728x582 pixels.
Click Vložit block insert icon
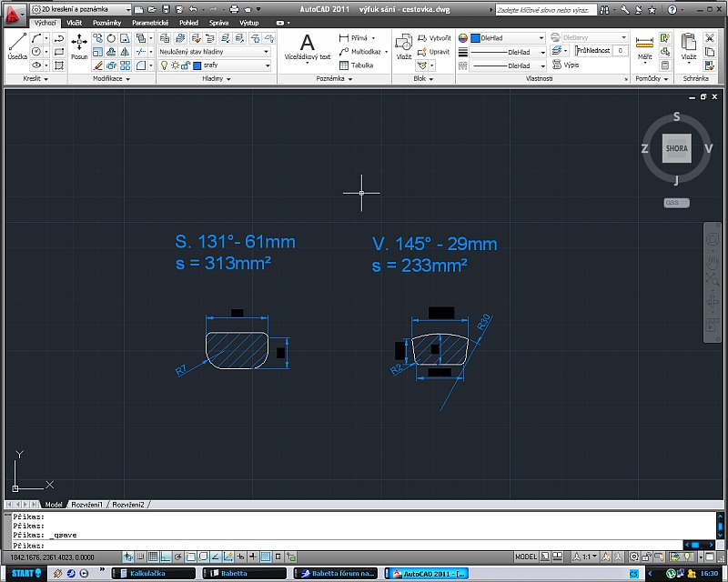(403, 47)
